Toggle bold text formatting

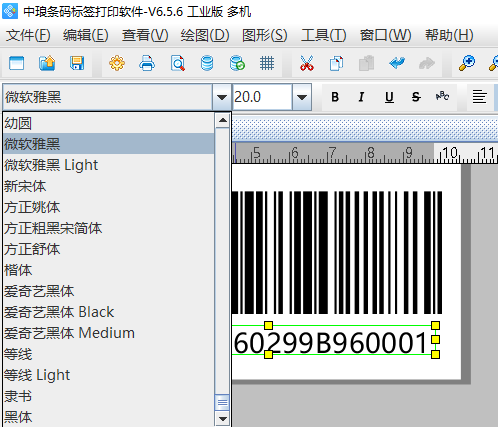335,97
